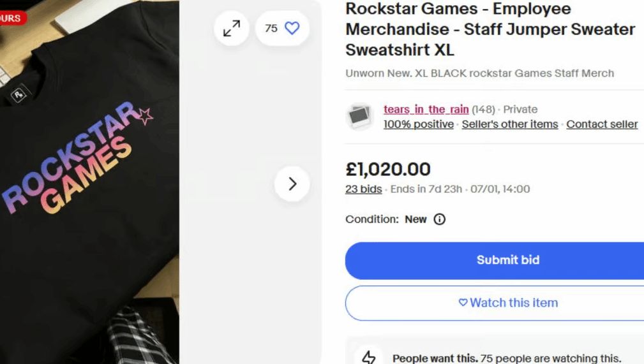Click the seller avatar thumbnail
Viewport: 644px width, 364px height.
[x=359, y=117]
